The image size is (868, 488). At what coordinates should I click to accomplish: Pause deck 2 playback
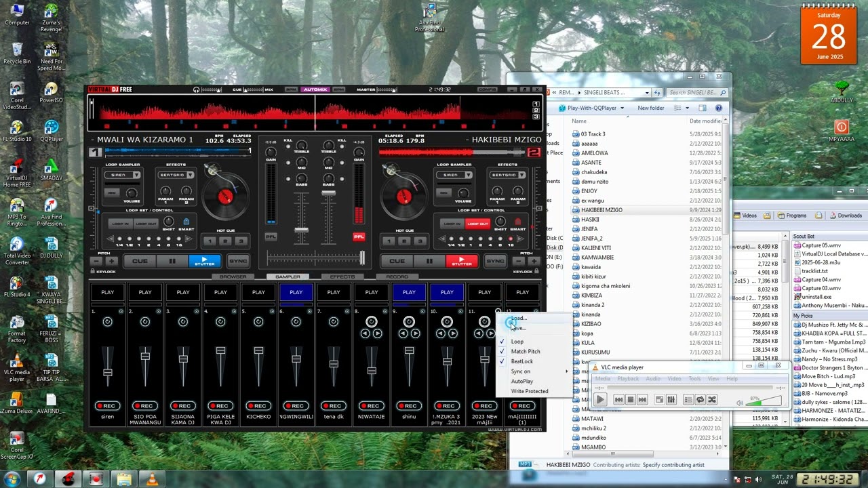430,261
